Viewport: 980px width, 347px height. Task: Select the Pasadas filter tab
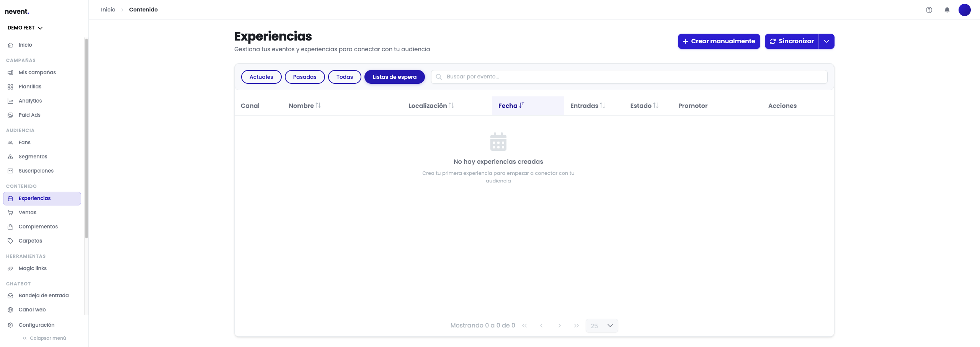click(305, 77)
